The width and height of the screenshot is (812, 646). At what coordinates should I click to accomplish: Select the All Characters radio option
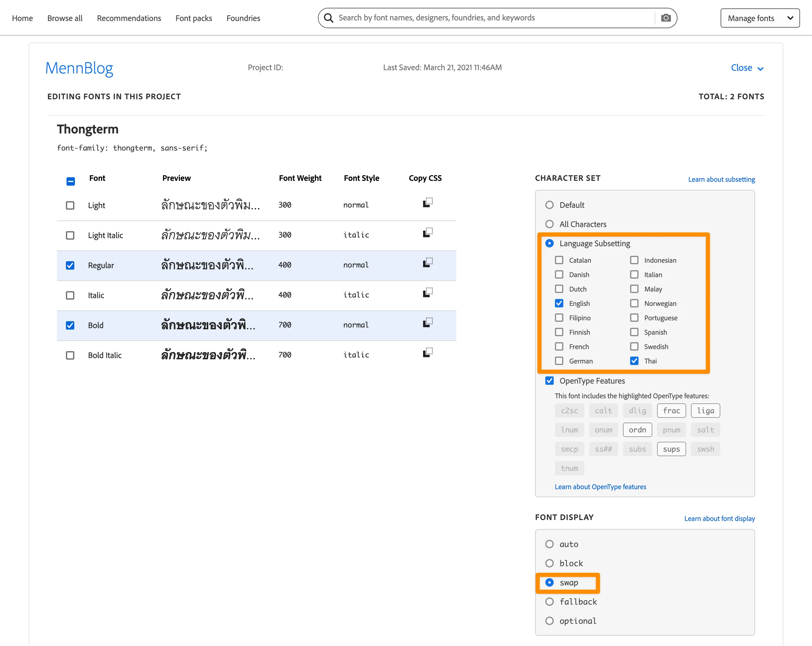[550, 224]
